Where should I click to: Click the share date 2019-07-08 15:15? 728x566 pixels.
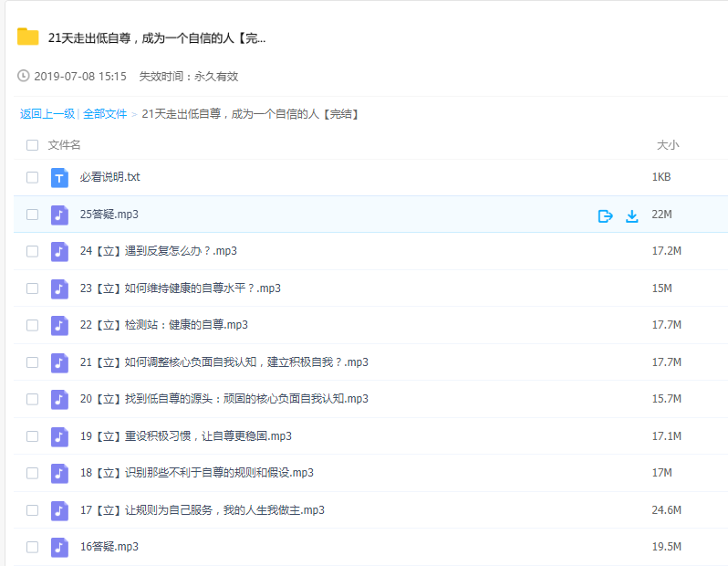pos(80,76)
